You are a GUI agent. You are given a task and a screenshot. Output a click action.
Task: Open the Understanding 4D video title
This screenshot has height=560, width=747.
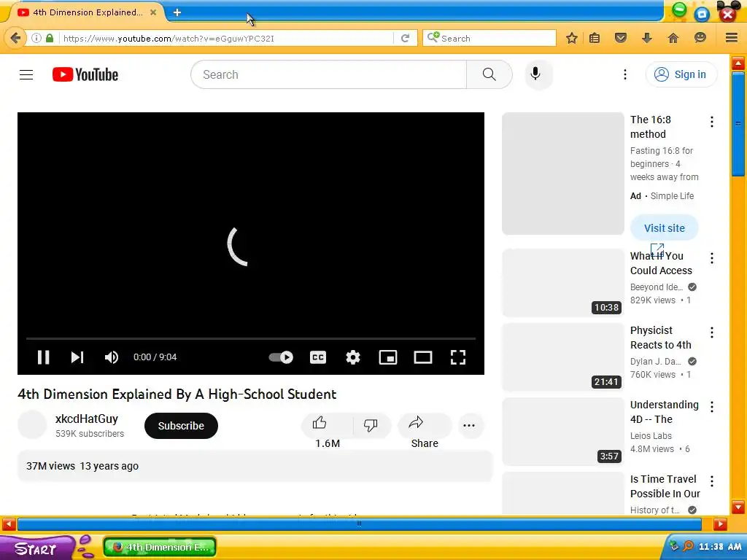click(x=664, y=412)
